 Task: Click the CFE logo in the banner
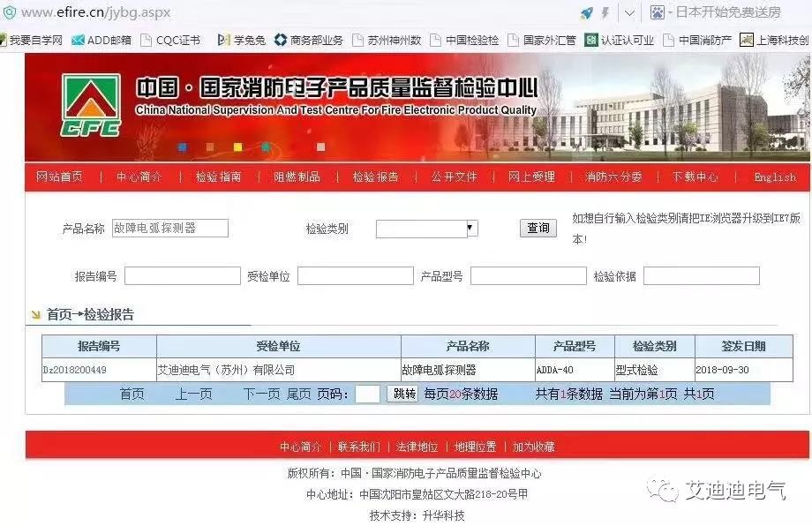pyautogui.click(x=91, y=105)
